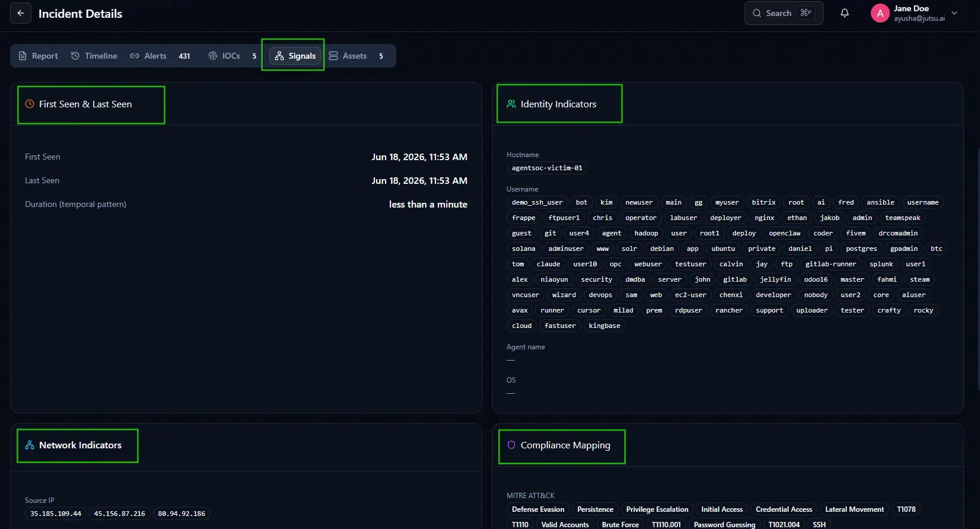Click the Alerts count 431
980x529 pixels.
point(184,56)
